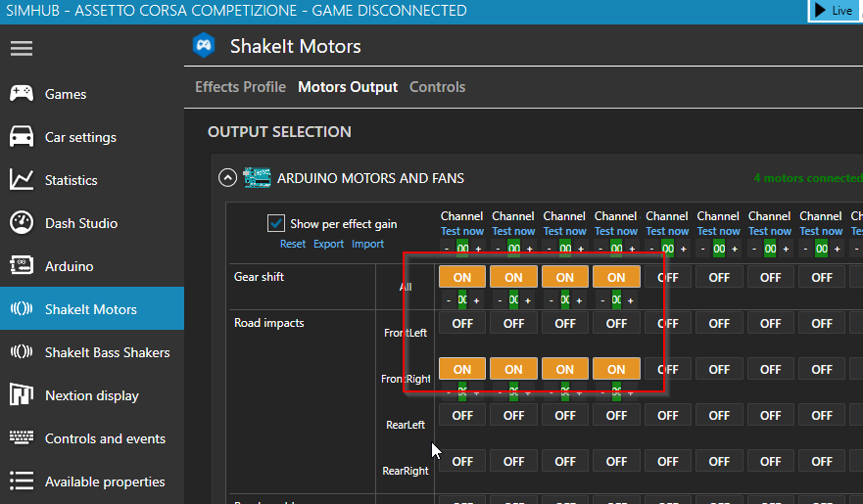Open Controls and events via keyboard icon
The height and width of the screenshot is (504, 863).
(x=22, y=438)
